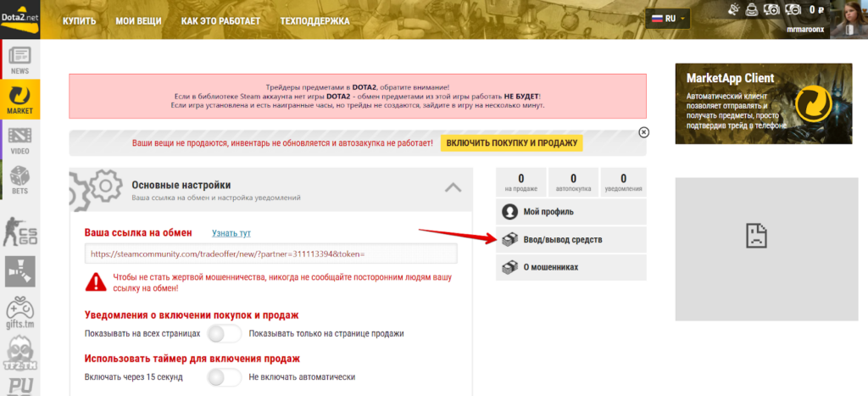Click the Ваша ссылка на обмен label
Viewport: 868px width, 396px height.
pyautogui.click(x=138, y=232)
